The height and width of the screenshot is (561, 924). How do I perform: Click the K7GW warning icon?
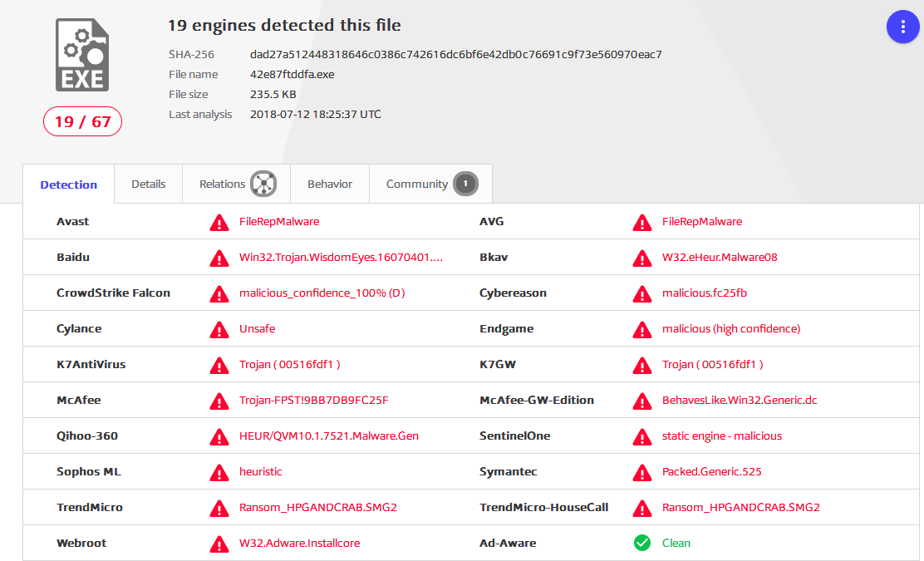click(642, 366)
